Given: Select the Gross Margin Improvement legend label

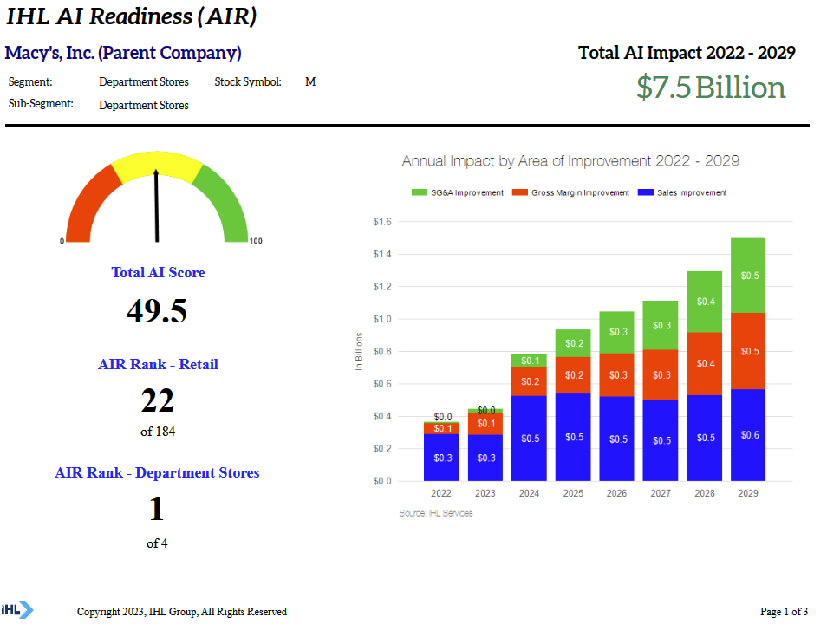Looking at the screenshot, I should (580, 192).
